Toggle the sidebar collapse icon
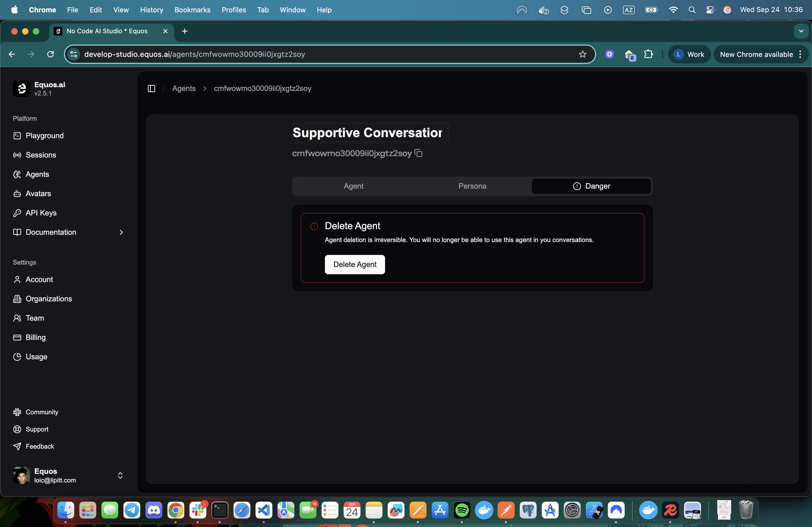The image size is (812, 527). click(x=151, y=89)
